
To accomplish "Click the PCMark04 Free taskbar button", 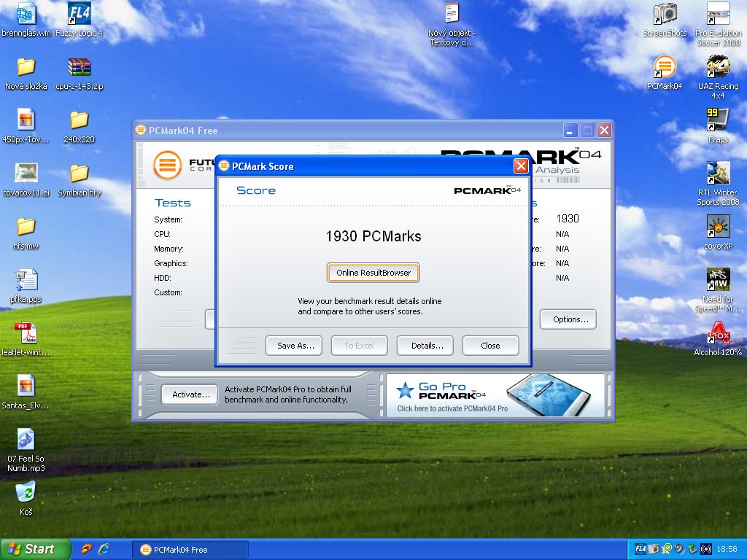I will 190,550.
